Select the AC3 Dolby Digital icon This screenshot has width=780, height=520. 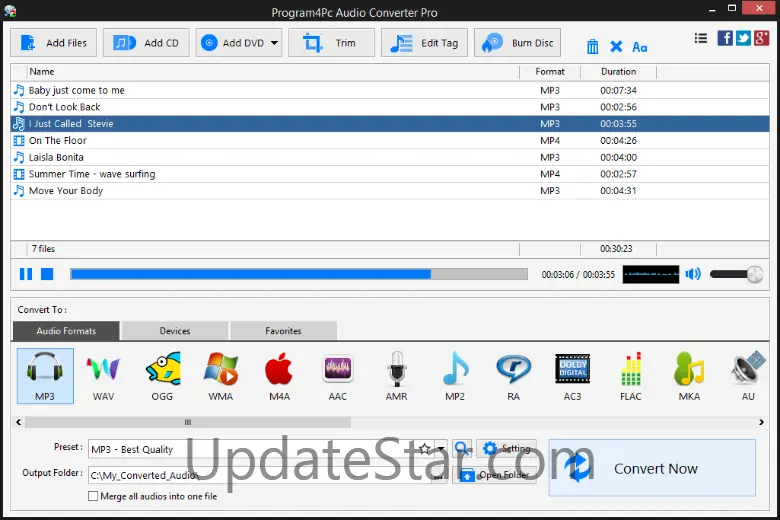573,376
